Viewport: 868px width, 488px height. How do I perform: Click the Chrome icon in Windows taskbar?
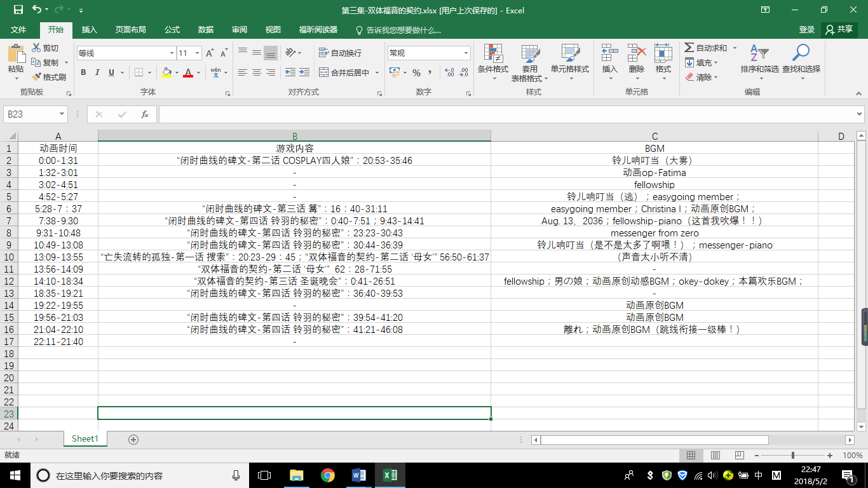pos(328,475)
